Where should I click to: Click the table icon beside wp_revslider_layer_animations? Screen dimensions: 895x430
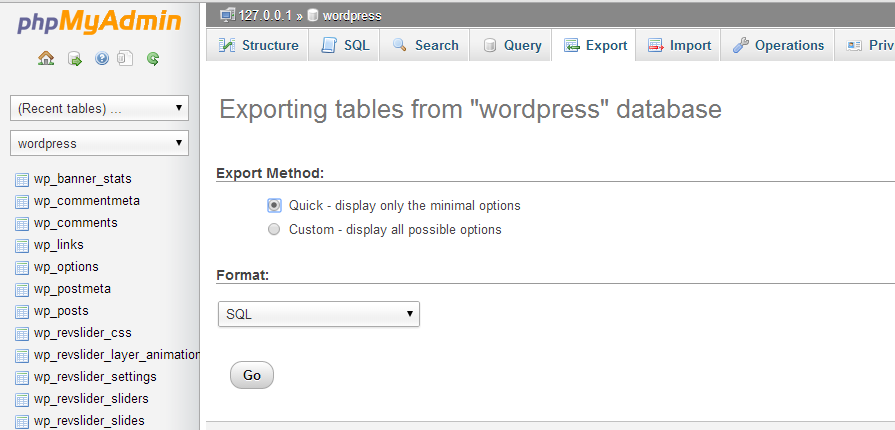click(x=22, y=356)
